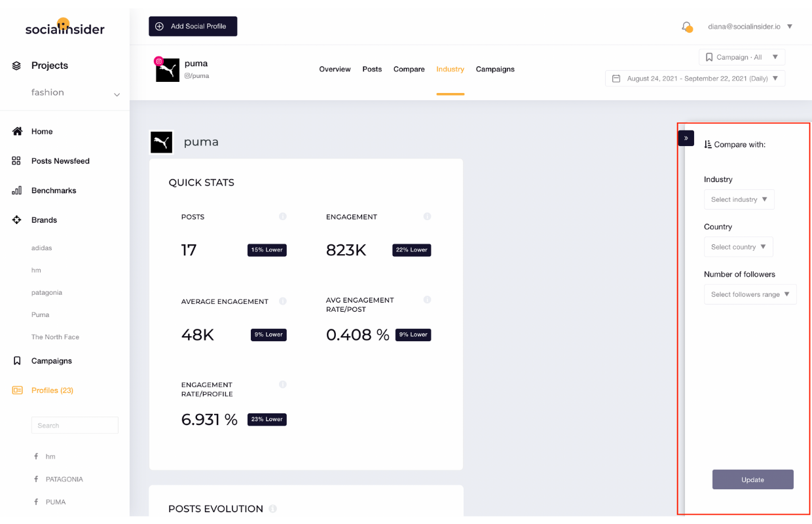Click info icon beside AVG ENGAGEMENT RATE/POST
The width and height of the screenshot is (812, 524).
pyautogui.click(x=427, y=300)
